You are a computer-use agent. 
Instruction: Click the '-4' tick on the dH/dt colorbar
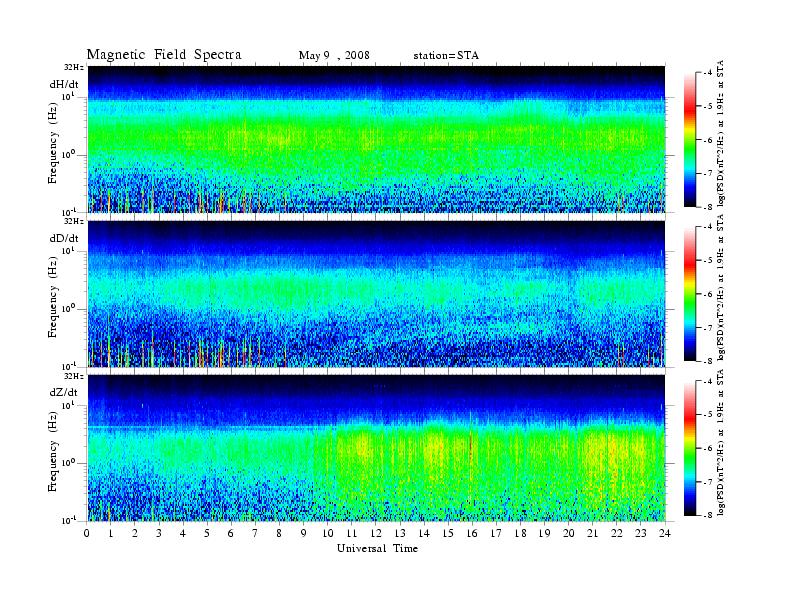[x=708, y=73]
